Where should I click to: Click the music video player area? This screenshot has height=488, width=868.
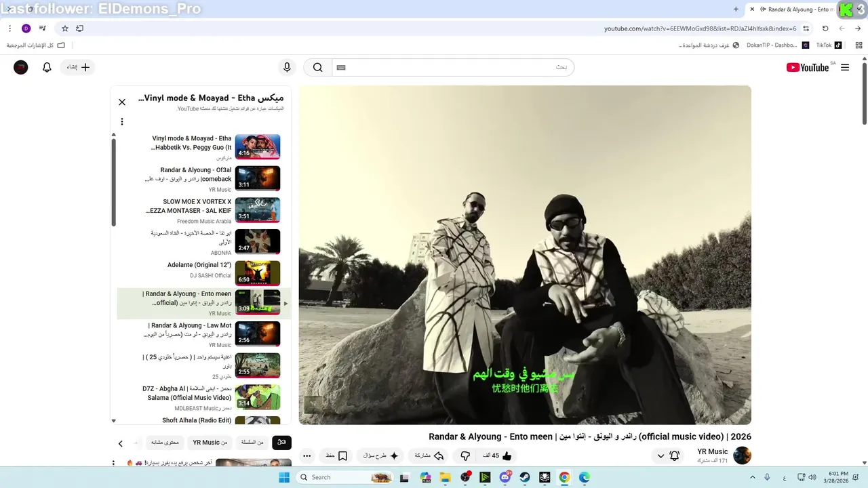[525, 255]
